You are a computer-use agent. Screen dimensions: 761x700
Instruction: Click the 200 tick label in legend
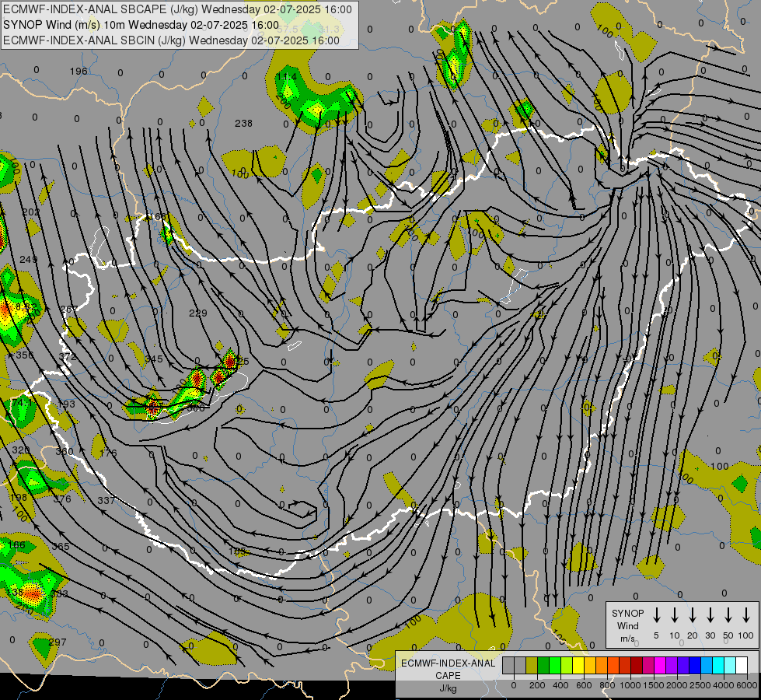coord(537,685)
